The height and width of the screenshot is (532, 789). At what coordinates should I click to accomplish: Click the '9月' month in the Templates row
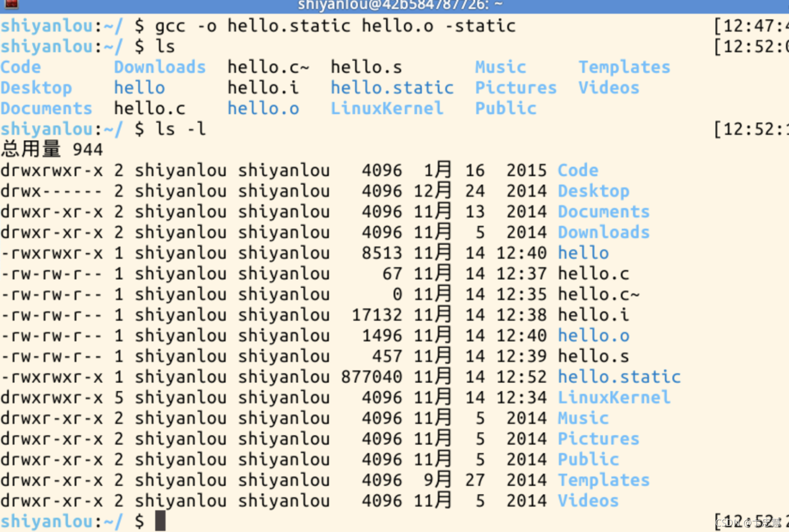[x=438, y=480]
